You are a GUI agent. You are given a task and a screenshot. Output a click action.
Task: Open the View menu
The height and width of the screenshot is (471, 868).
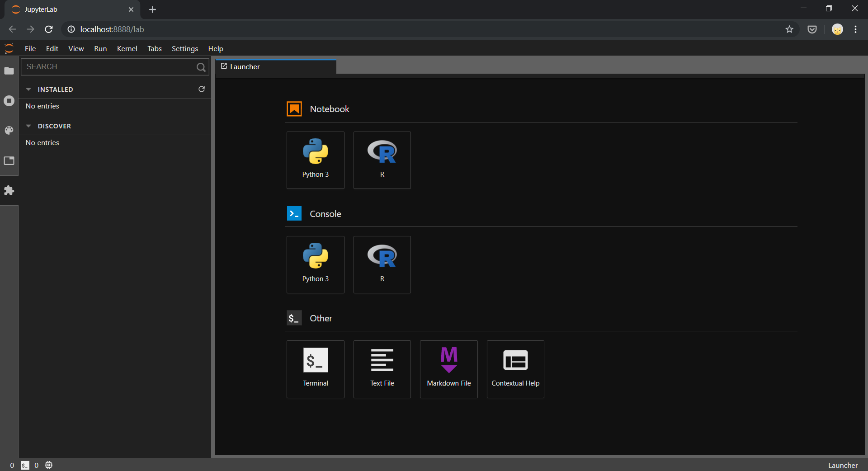coord(76,48)
